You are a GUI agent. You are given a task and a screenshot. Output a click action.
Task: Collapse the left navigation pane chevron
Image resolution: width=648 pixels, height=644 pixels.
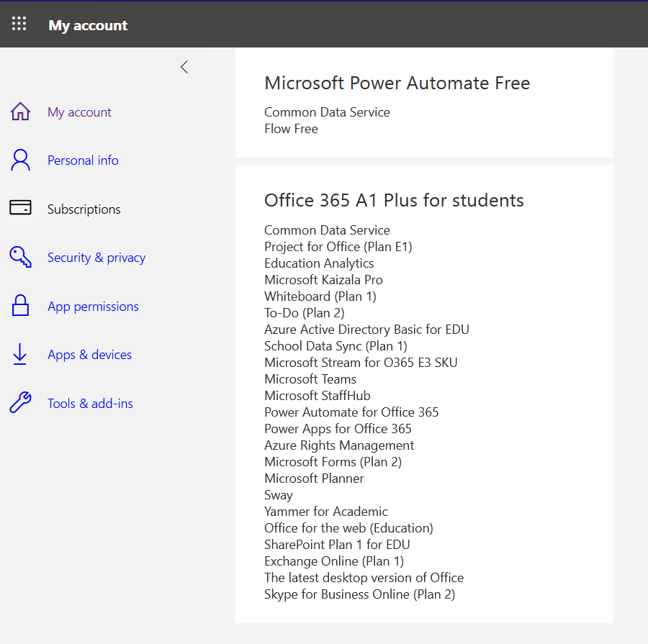[184, 67]
